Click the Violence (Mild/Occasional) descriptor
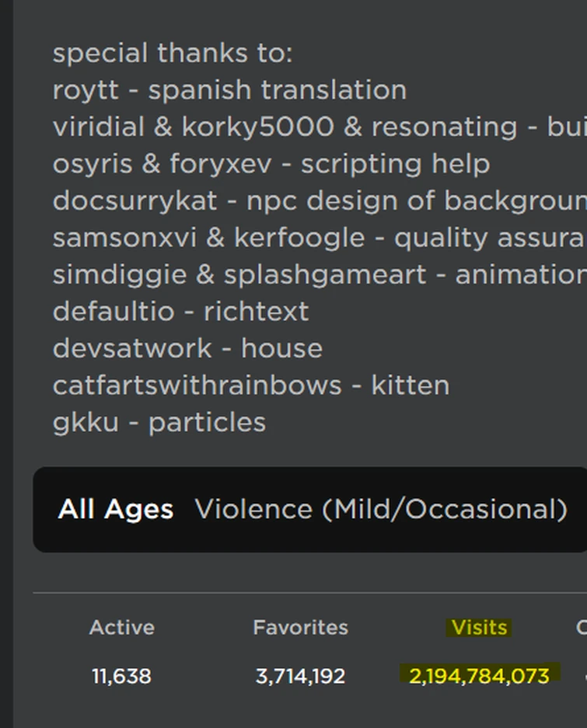 (381, 510)
